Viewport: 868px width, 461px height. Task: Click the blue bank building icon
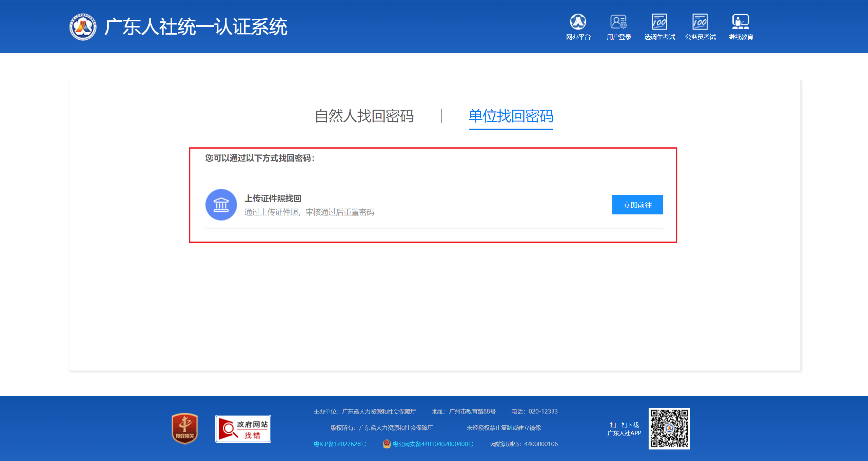click(x=221, y=205)
